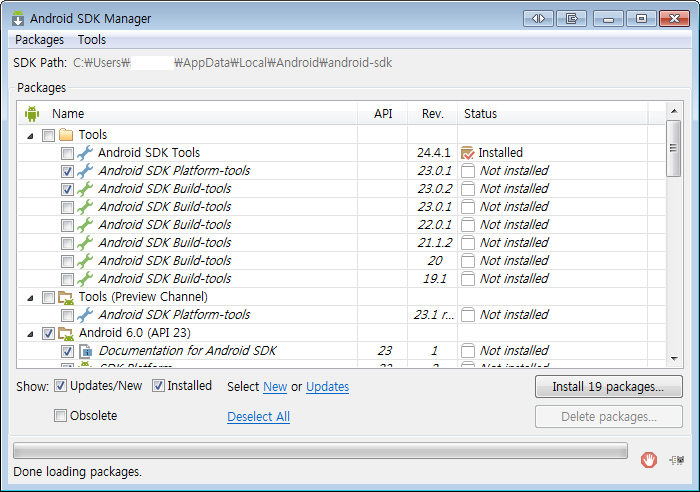This screenshot has height=492, width=700.
Task: Click the package list scroll up arrow
Action: click(x=674, y=111)
